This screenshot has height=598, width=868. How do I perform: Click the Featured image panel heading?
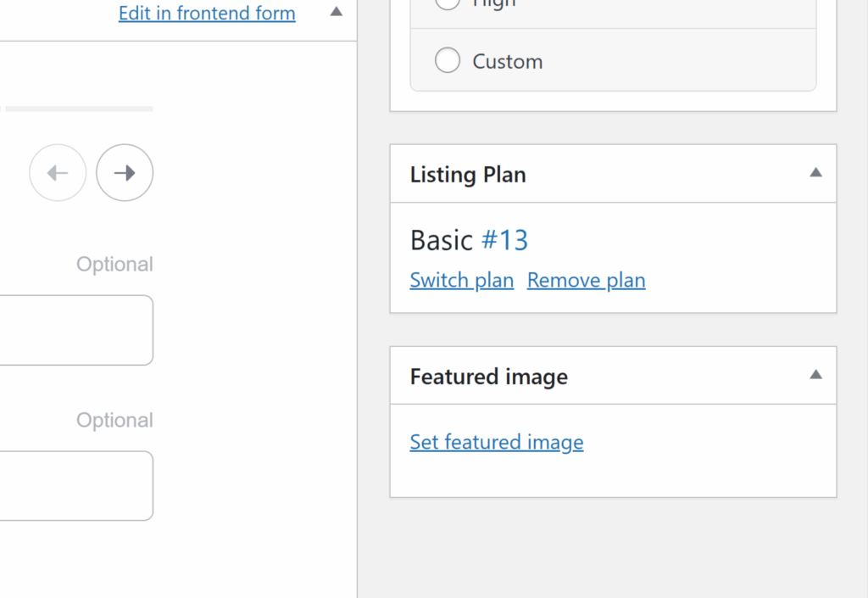(x=488, y=377)
